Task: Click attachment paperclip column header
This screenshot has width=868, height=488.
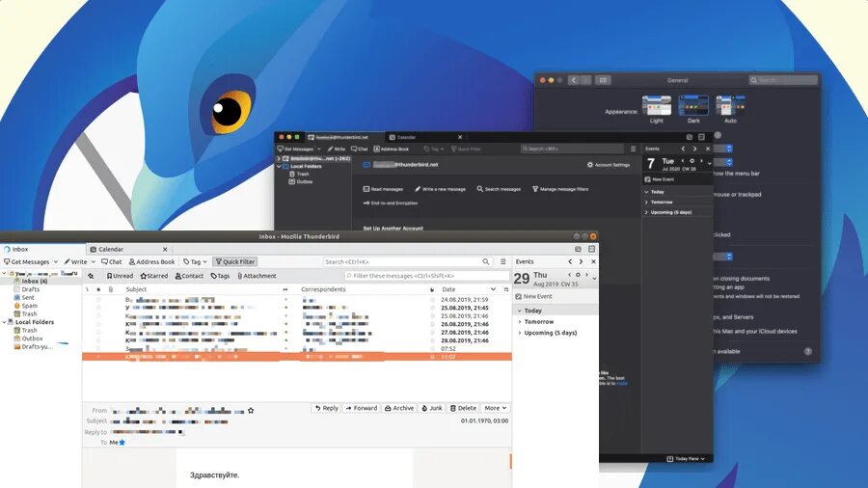Action: pyautogui.click(x=111, y=289)
